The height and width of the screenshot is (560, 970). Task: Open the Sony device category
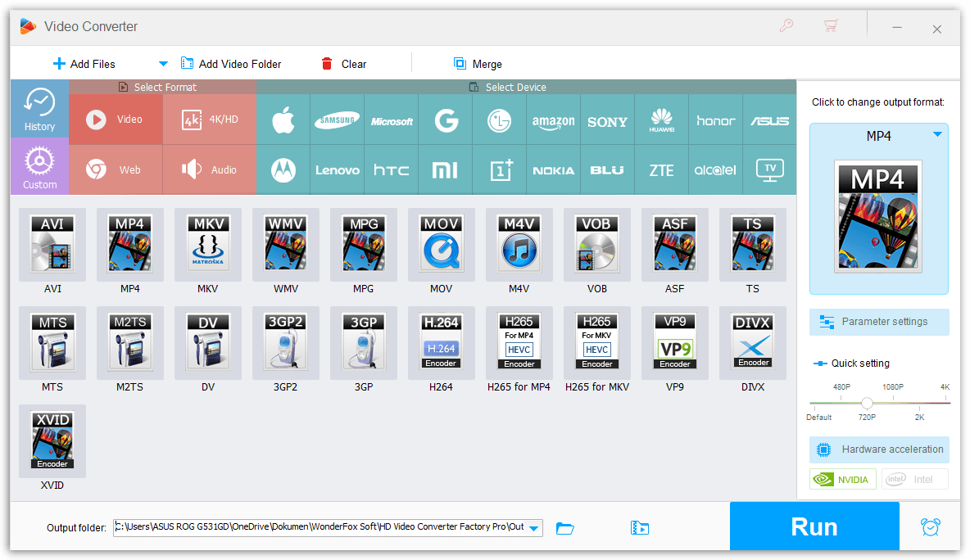tap(608, 120)
